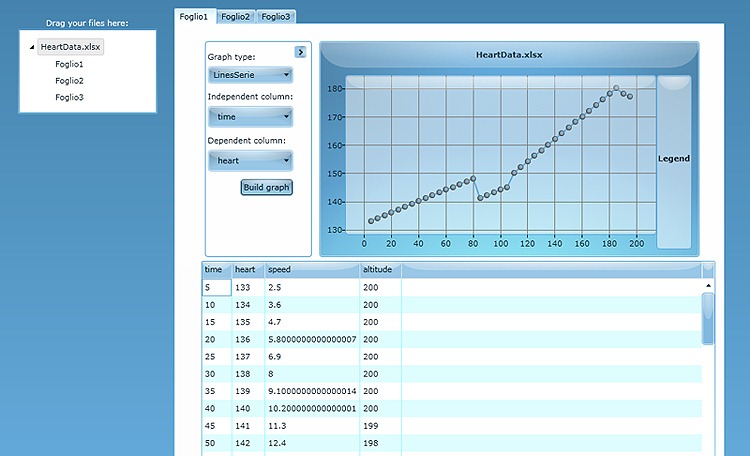The width and height of the screenshot is (750, 456).
Task: Click the HeartData.xlsx file node
Action: click(71, 47)
